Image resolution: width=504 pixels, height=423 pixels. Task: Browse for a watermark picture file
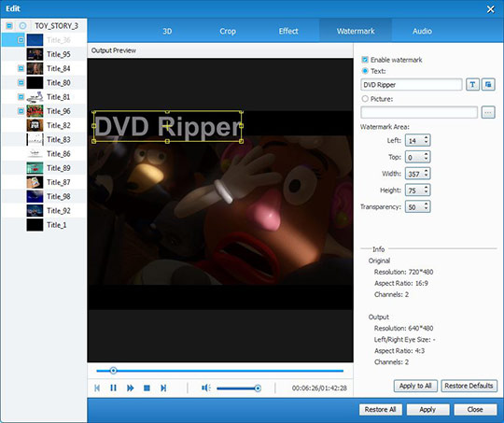[x=488, y=112]
